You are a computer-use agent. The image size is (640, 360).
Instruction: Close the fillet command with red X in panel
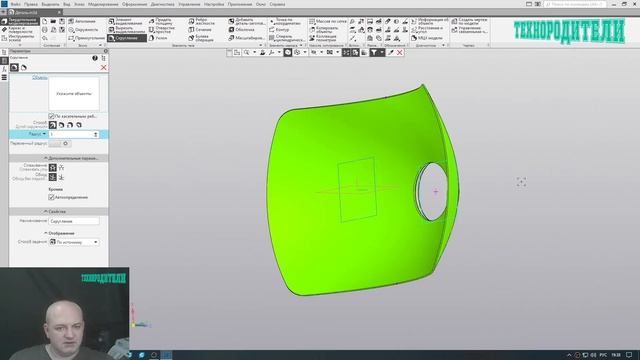pos(104,67)
